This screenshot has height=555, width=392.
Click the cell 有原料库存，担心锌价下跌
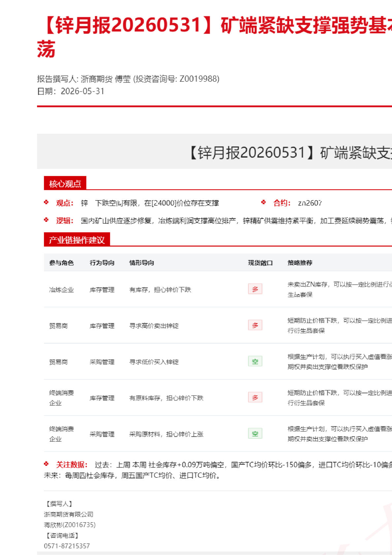166,398
